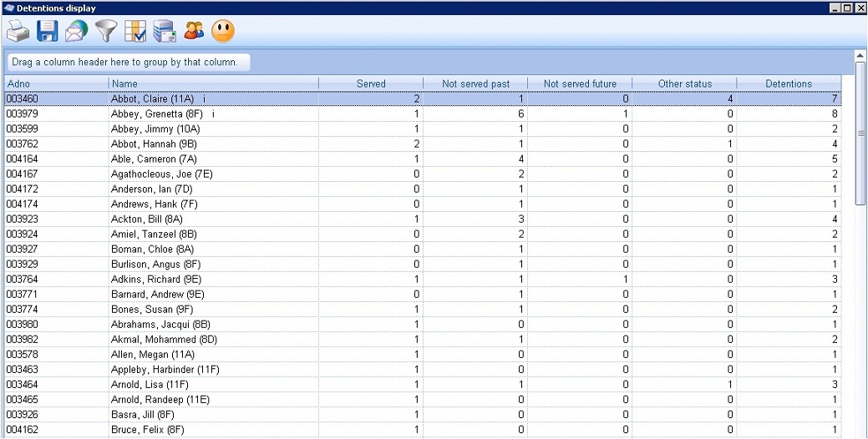Click the Served column header

coord(371,83)
